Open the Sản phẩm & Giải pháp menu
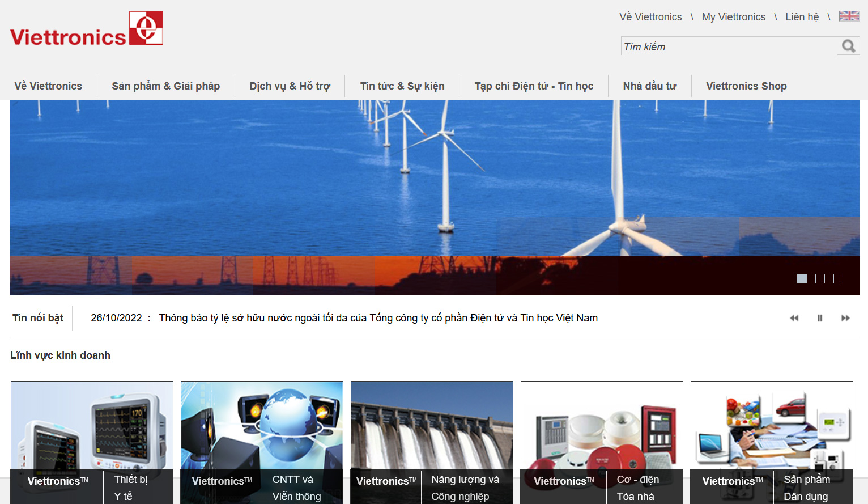This screenshot has width=868, height=504. 165,86
